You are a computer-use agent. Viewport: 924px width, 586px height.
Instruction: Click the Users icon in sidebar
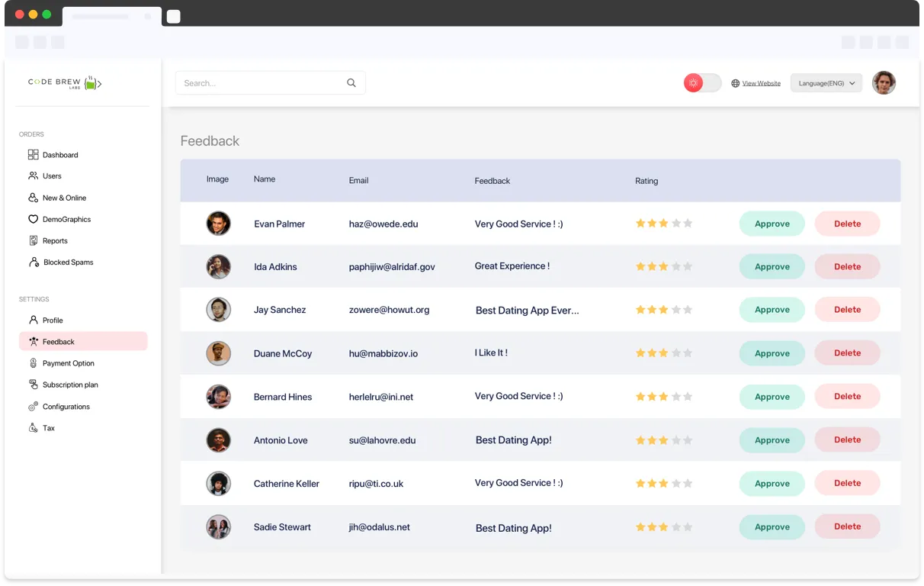(x=33, y=176)
